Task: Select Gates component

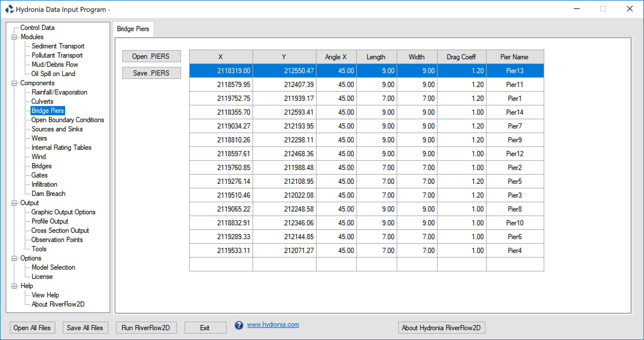Action: 39,175
